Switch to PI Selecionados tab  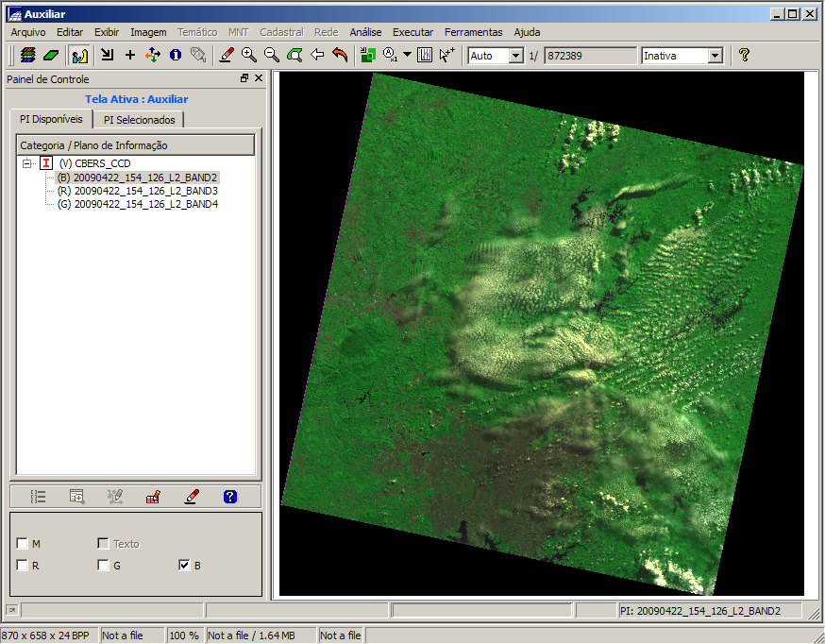pyautogui.click(x=140, y=120)
